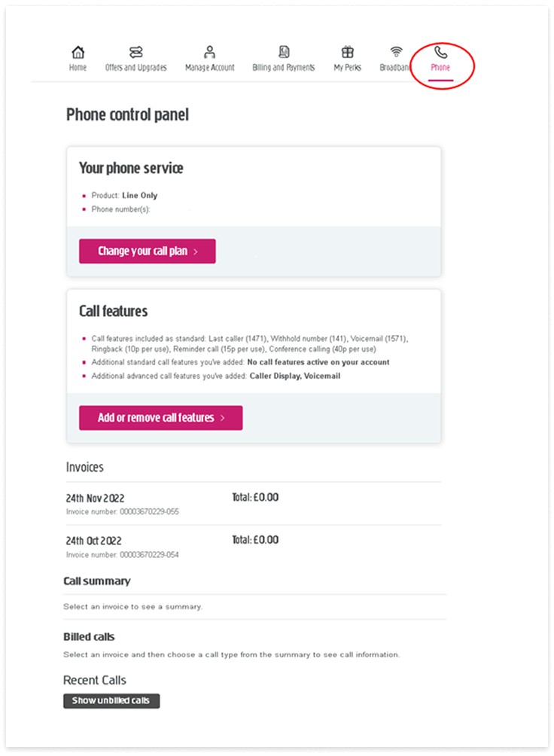
Task: Open Broadband section via wifi icon
Action: [x=395, y=51]
